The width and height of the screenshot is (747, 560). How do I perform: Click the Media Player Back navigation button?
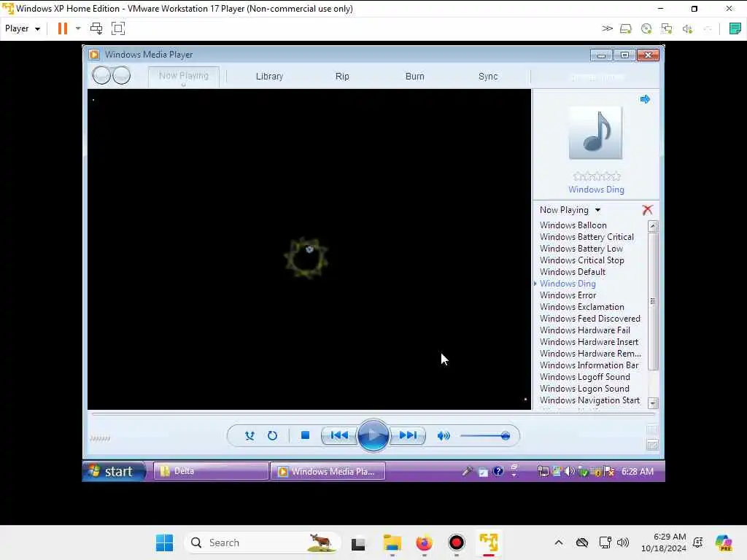click(101, 75)
